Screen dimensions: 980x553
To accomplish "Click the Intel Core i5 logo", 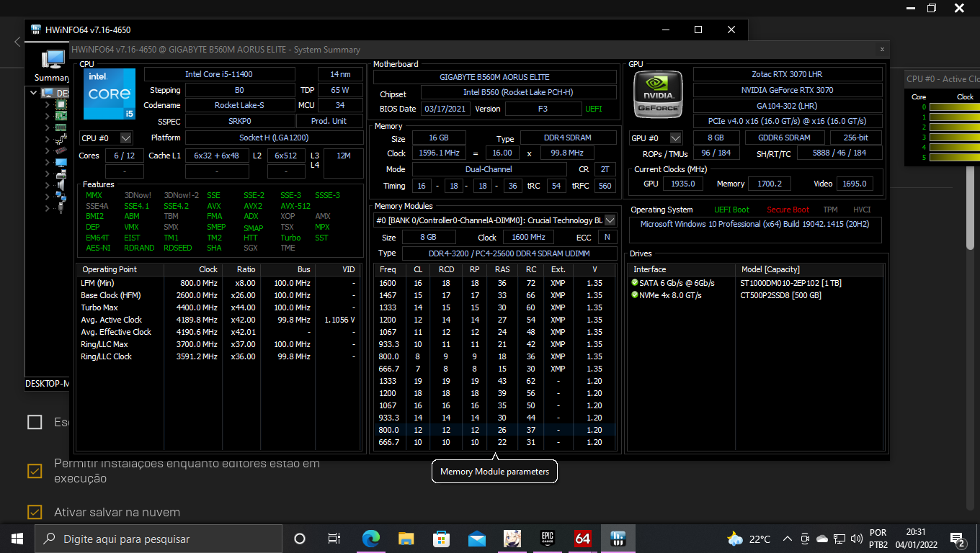I will tap(110, 94).
